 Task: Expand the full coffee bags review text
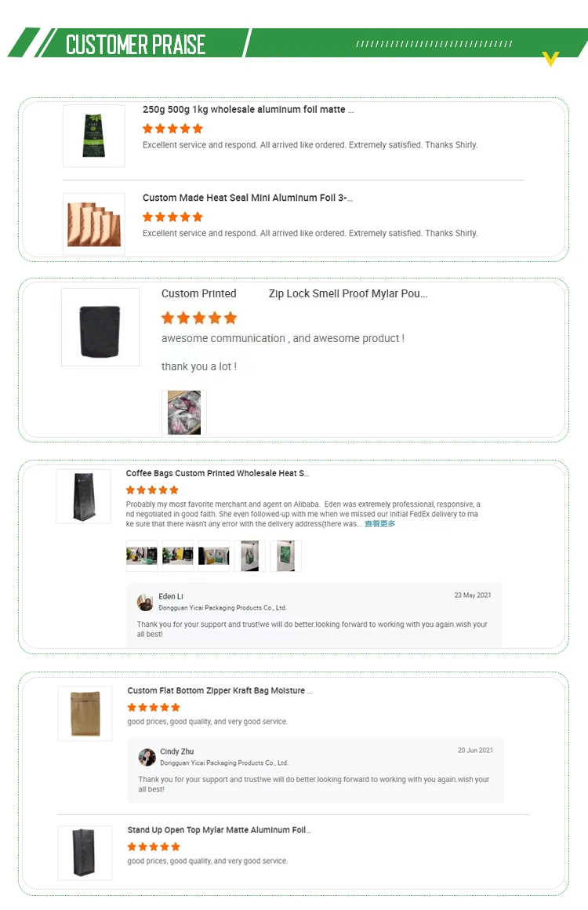379,523
